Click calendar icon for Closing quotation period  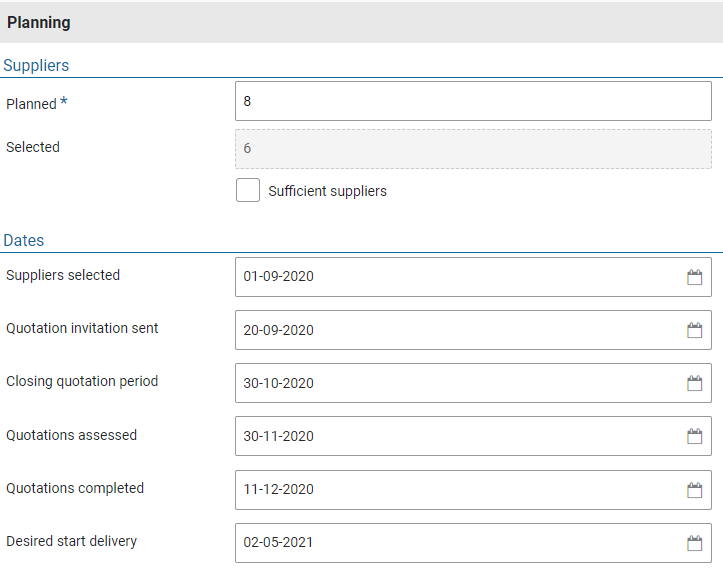pos(694,383)
